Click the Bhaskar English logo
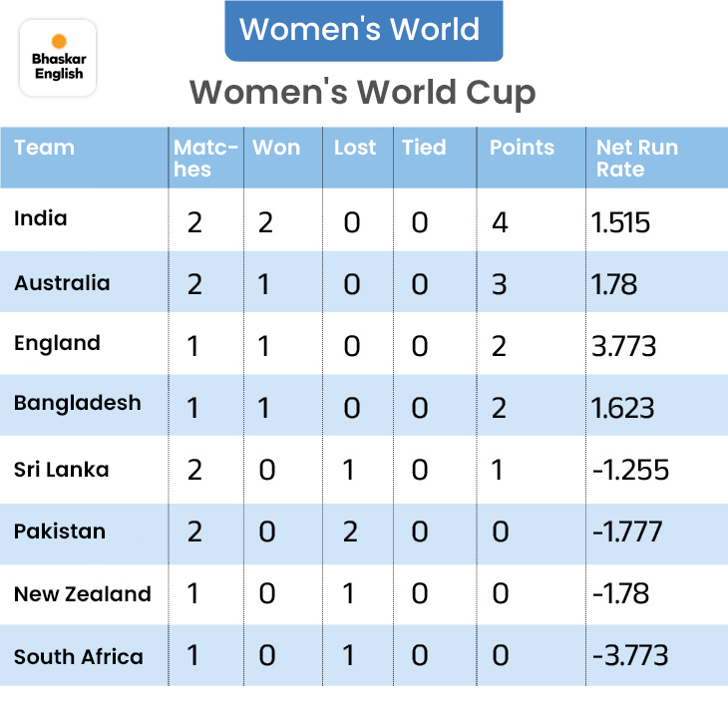The image size is (728, 707). pyautogui.click(x=58, y=58)
